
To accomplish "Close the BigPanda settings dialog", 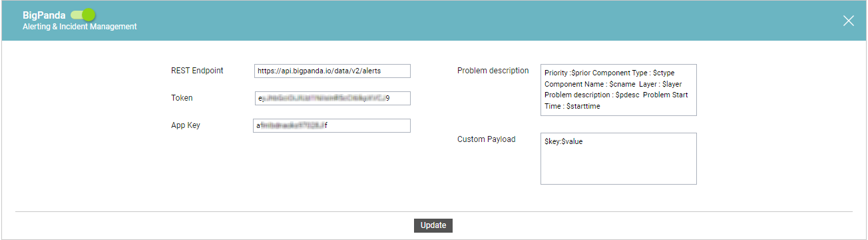I will (x=849, y=21).
